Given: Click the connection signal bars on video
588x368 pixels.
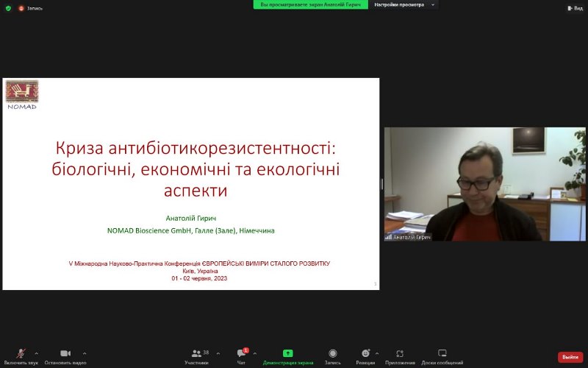Looking at the screenshot, I should pyautogui.click(x=389, y=237).
